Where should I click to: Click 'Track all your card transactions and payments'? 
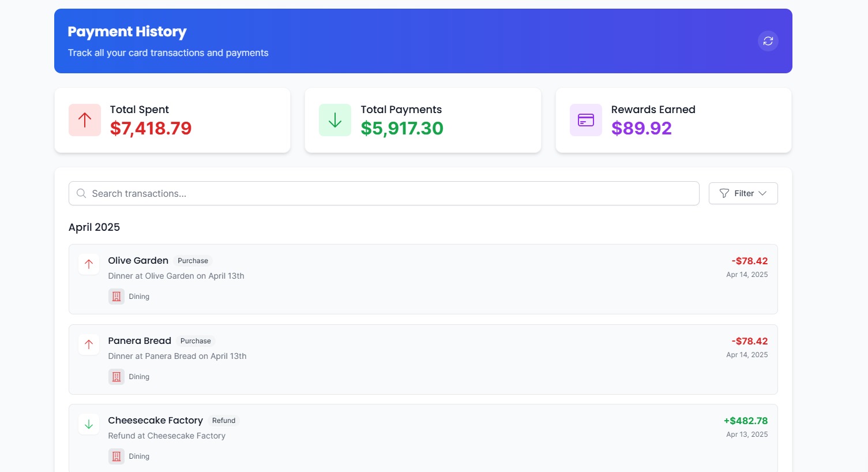[168, 53]
